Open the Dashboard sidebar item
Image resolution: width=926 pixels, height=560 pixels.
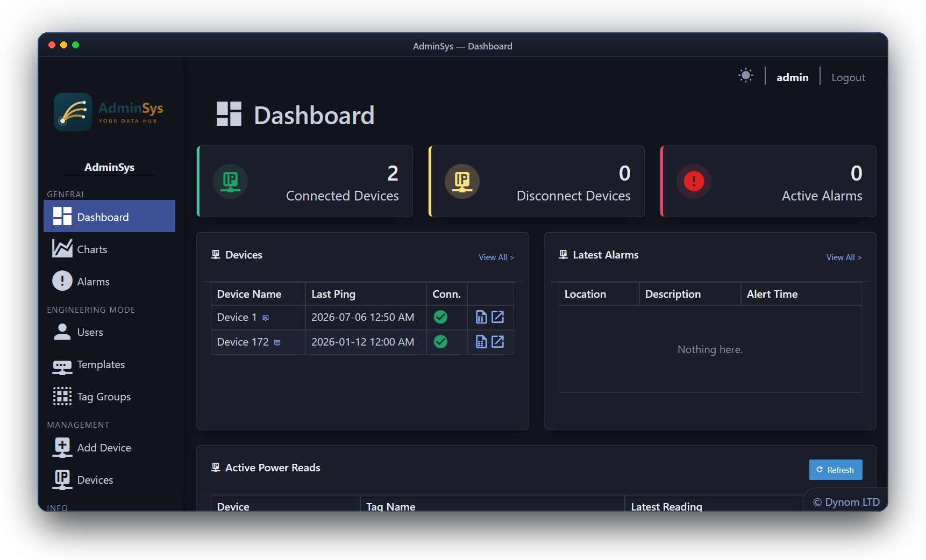[x=109, y=217]
